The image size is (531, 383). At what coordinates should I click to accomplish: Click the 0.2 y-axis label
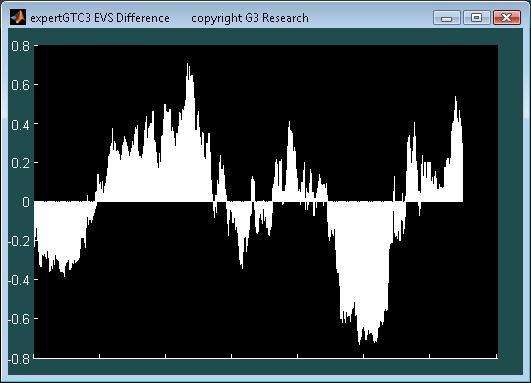click(20, 163)
